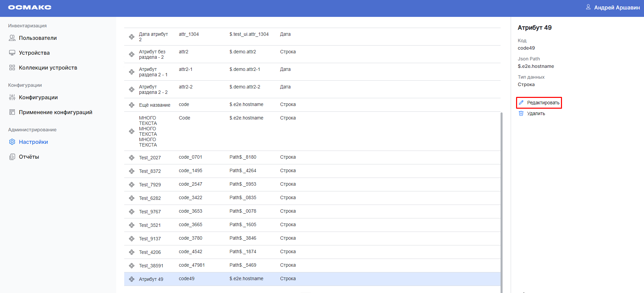Open Коллекции устройств section
644x293 pixels.
click(48, 68)
